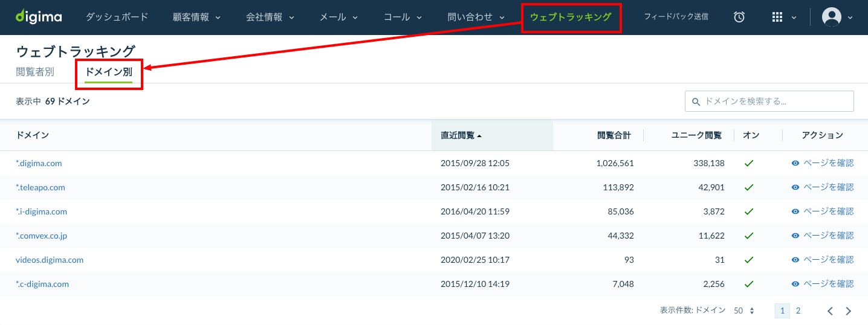Go to previous page arrow

click(830, 311)
